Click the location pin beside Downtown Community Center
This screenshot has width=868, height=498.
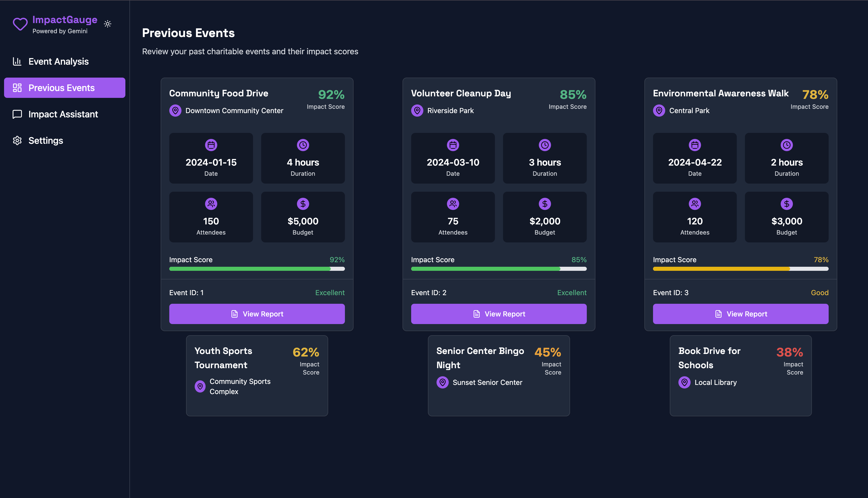coord(175,111)
